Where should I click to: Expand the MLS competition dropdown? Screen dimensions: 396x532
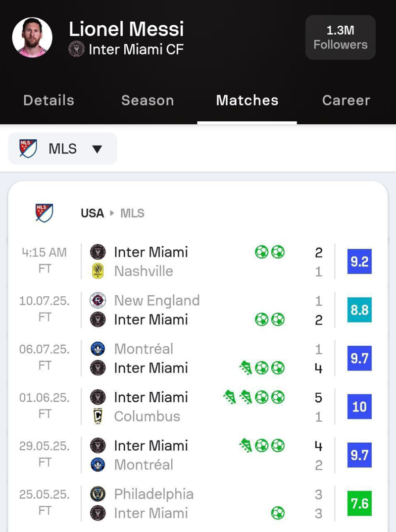pos(63,149)
